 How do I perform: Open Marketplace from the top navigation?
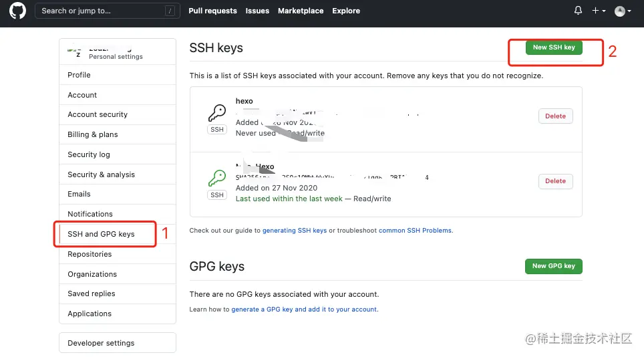pyautogui.click(x=301, y=11)
